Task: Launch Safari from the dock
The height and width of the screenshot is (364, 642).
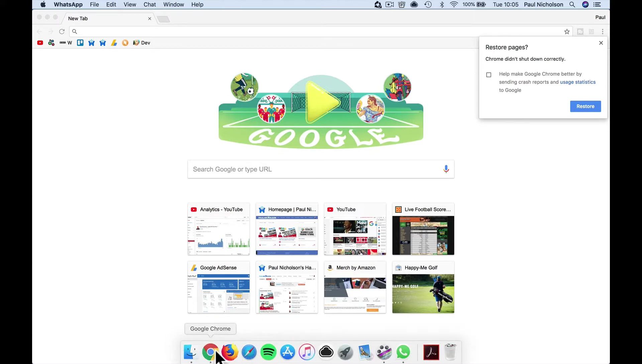Action: [249, 352]
